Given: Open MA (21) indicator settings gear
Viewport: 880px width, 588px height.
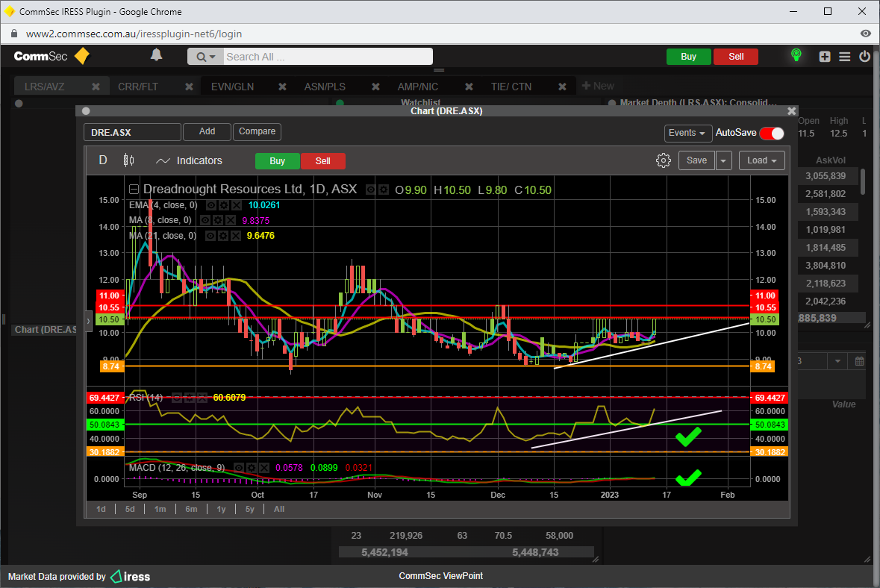Looking at the screenshot, I should 223,236.
